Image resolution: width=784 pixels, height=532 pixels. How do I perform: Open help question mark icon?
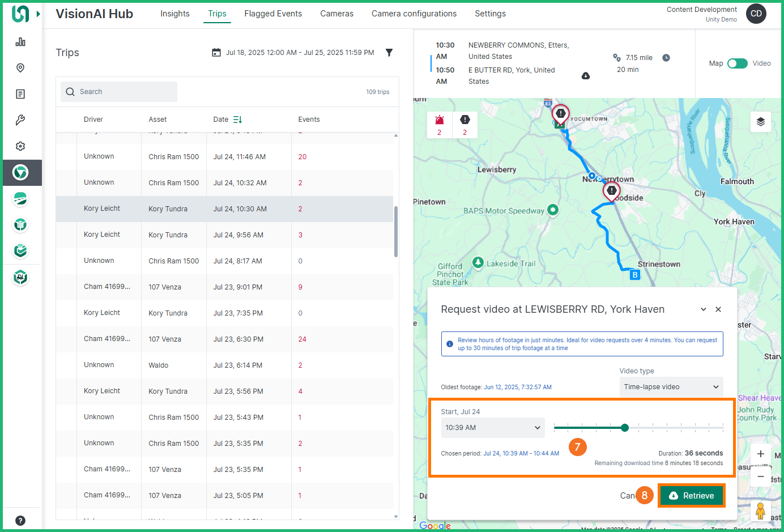tap(20, 521)
